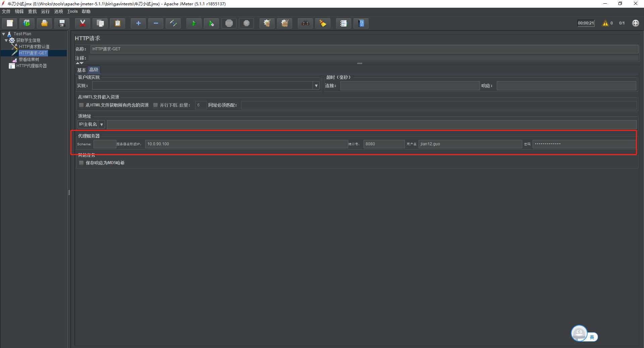Click the proxy username field jian12.guo
The width and height of the screenshot is (644, 348).
click(470, 144)
